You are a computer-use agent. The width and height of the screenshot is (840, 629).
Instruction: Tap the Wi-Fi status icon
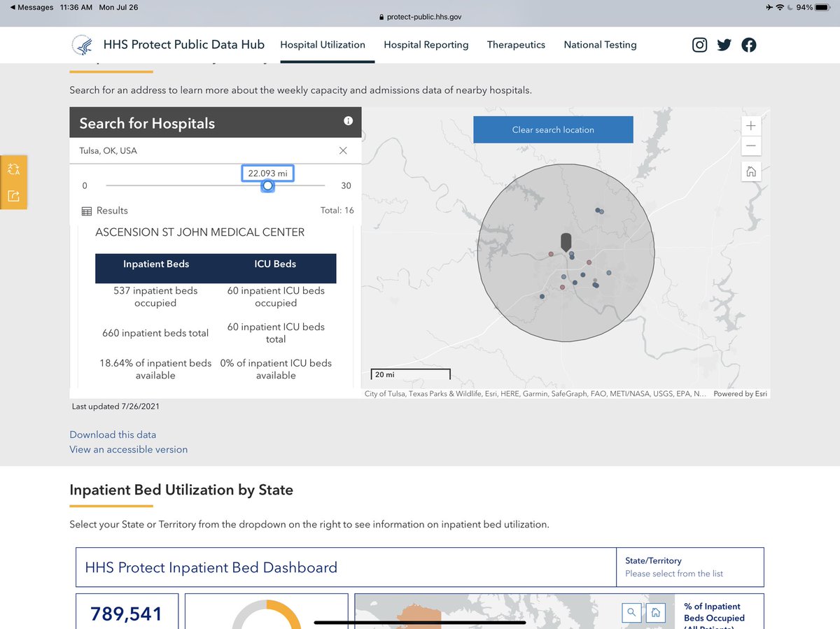tap(780, 7)
